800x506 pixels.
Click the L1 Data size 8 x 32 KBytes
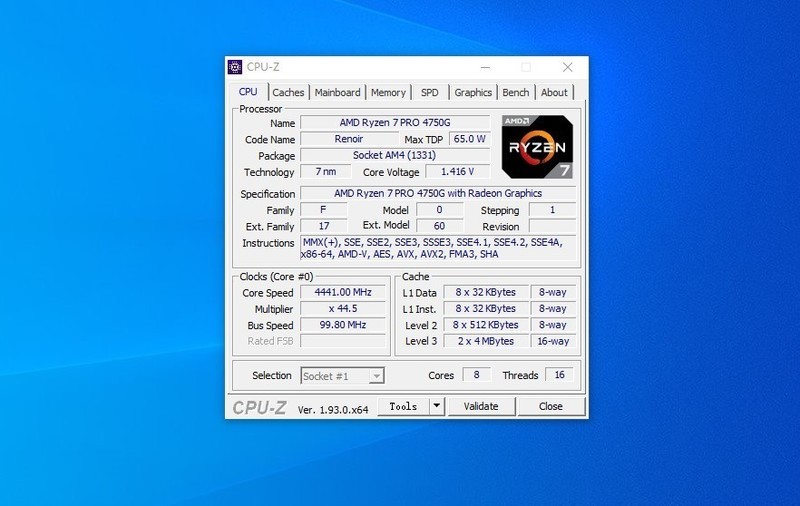pos(486,292)
